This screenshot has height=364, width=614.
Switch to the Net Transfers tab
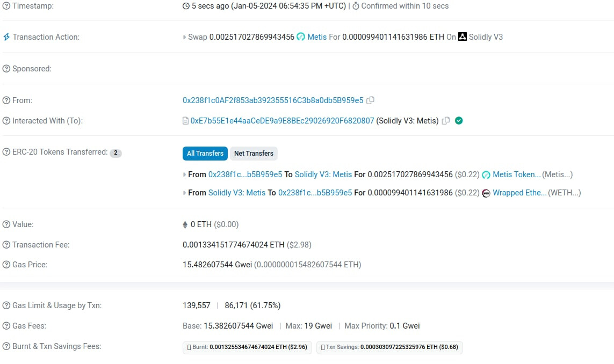(254, 154)
